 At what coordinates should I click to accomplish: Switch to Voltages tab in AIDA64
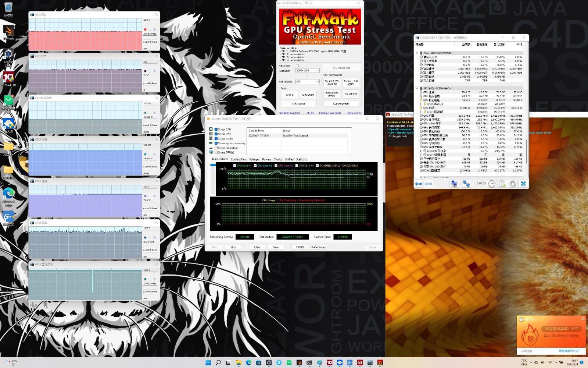(x=254, y=159)
